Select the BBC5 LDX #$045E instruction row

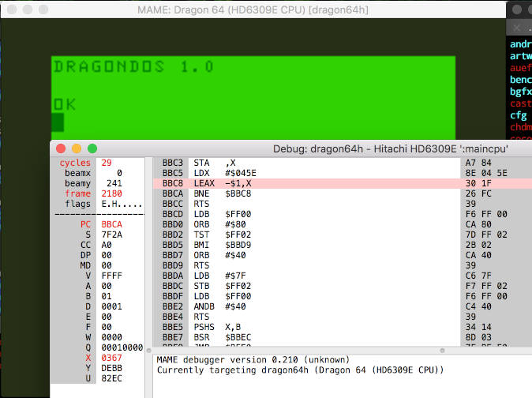click(343, 173)
